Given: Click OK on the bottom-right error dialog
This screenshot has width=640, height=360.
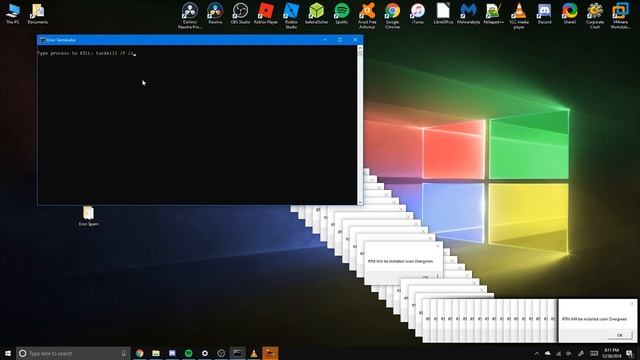Looking at the screenshot, I should click(620, 335).
